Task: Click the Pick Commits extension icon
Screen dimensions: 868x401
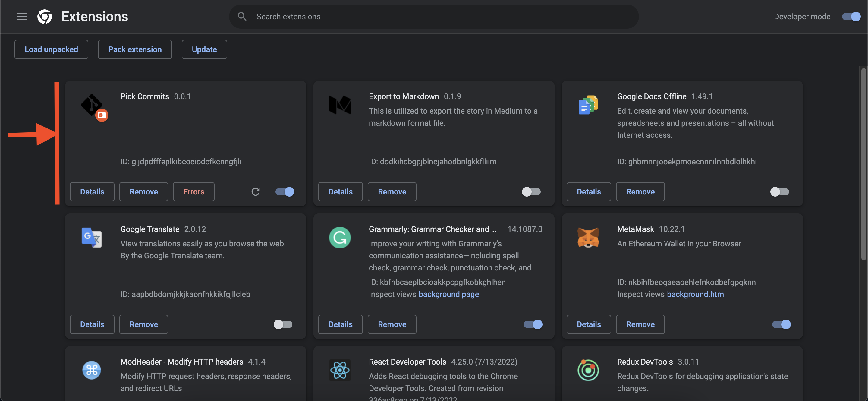Action: click(92, 105)
